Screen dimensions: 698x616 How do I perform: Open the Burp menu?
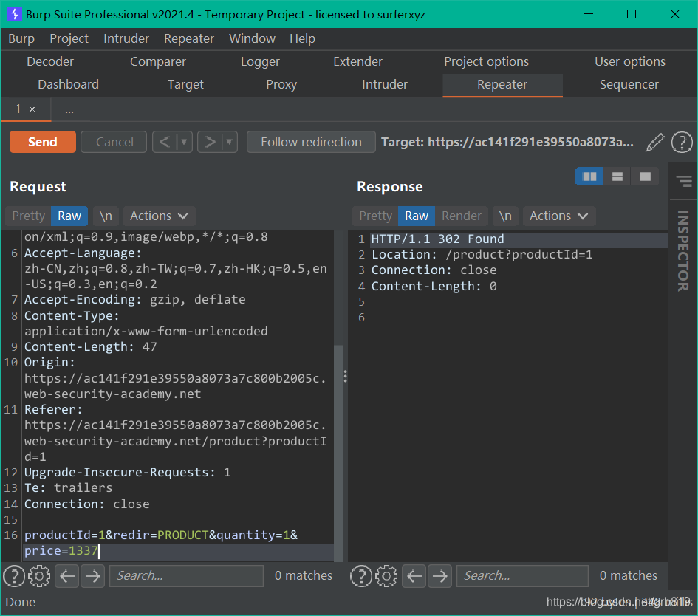click(x=21, y=38)
